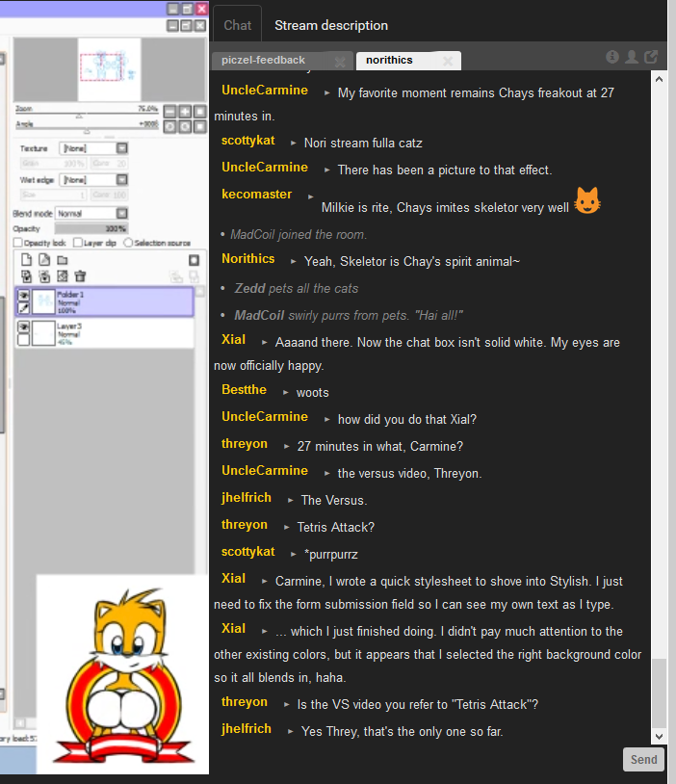
Task: Click the chat scrollbar thumb
Action: point(659,693)
